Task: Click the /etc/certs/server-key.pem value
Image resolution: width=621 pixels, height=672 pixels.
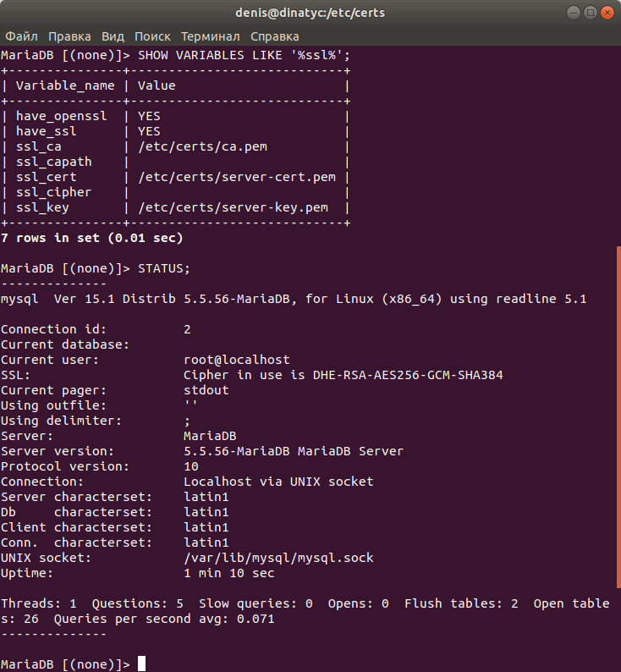Action: point(233,207)
